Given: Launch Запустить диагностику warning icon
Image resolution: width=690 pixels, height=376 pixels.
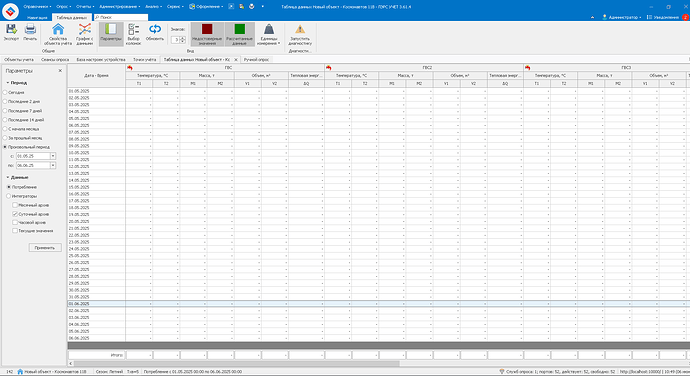Looking at the screenshot, I should 300,29.
